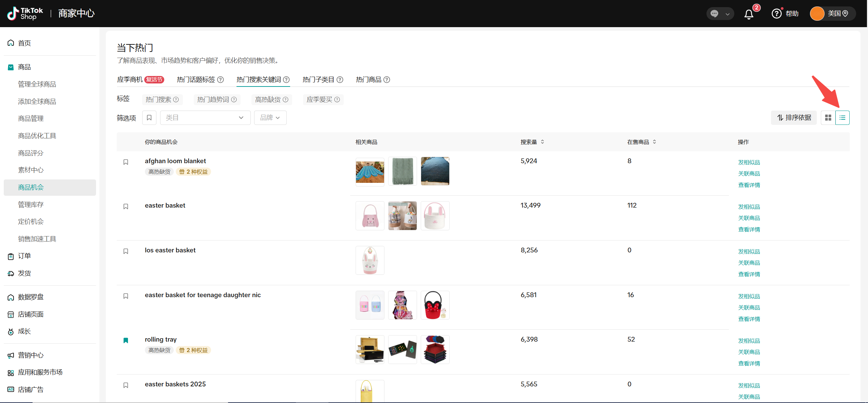
Task: Bookmark the easter basket keyword row
Action: click(126, 207)
